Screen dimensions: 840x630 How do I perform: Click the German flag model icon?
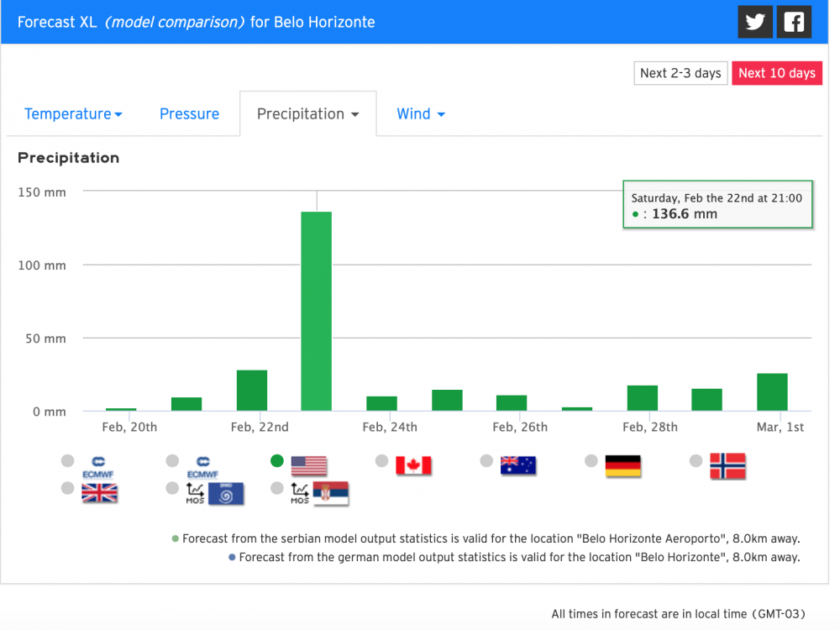click(x=622, y=465)
